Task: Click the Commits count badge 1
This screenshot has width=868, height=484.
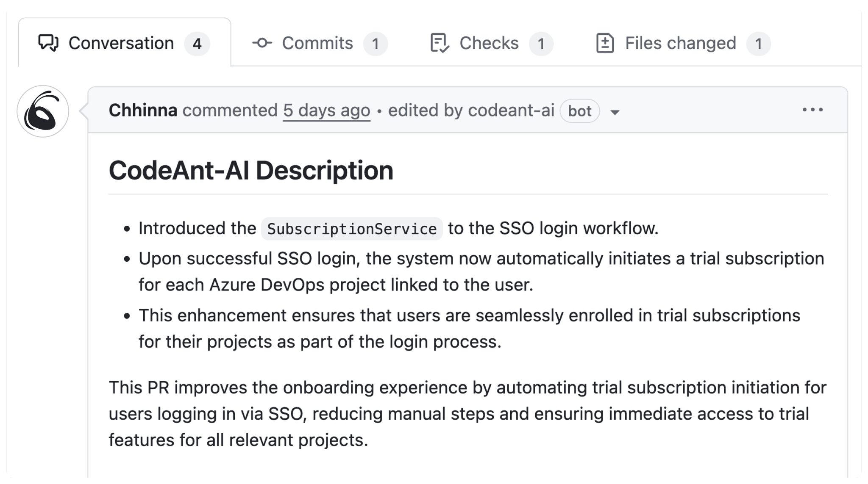Action: pos(376,44)
